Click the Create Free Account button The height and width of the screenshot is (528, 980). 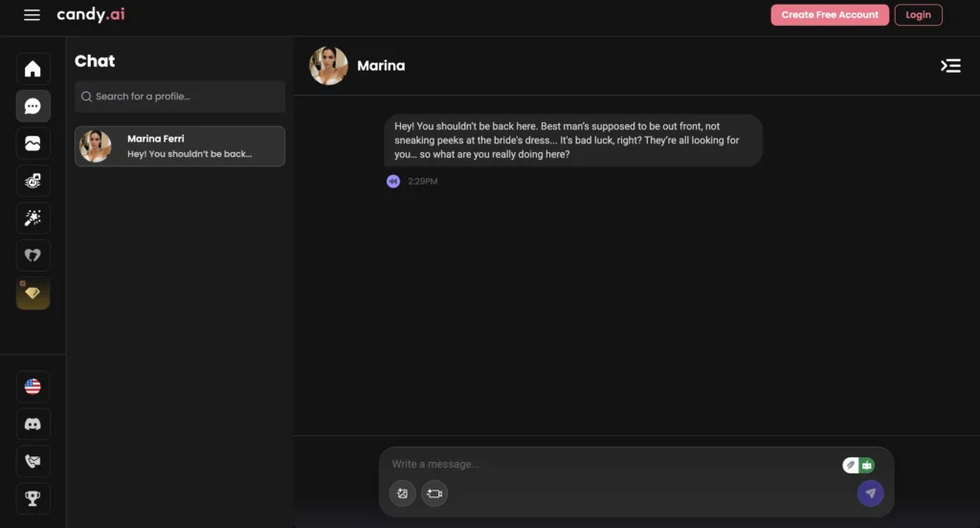point(830,15)
